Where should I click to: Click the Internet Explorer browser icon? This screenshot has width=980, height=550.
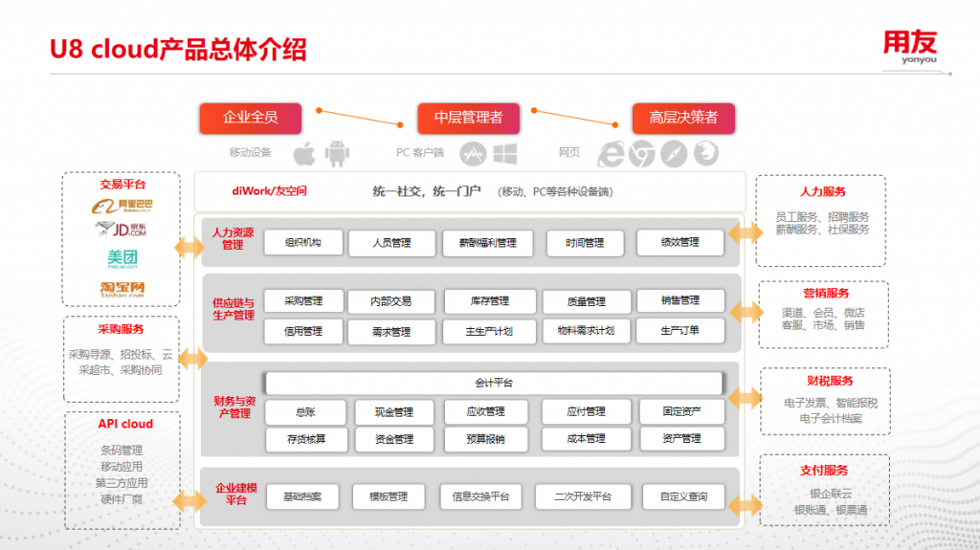point(611,153)
